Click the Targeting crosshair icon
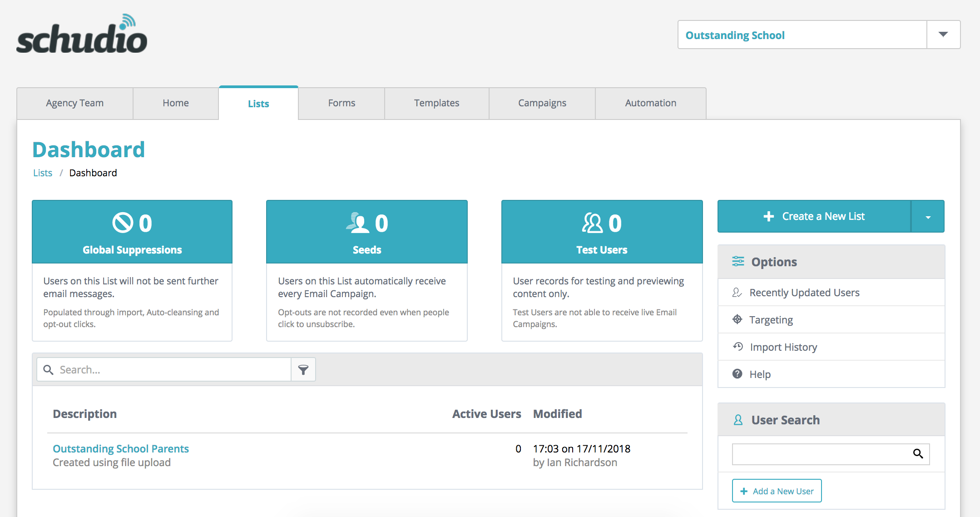Screen dimensions: 980x517 click(x=737, y=319)
